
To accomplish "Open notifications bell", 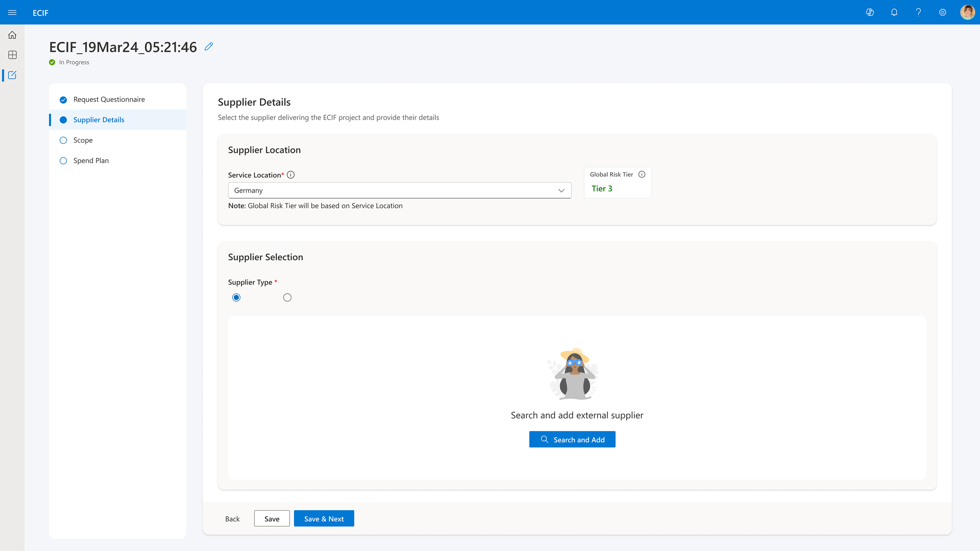I will tap(894, 13).
